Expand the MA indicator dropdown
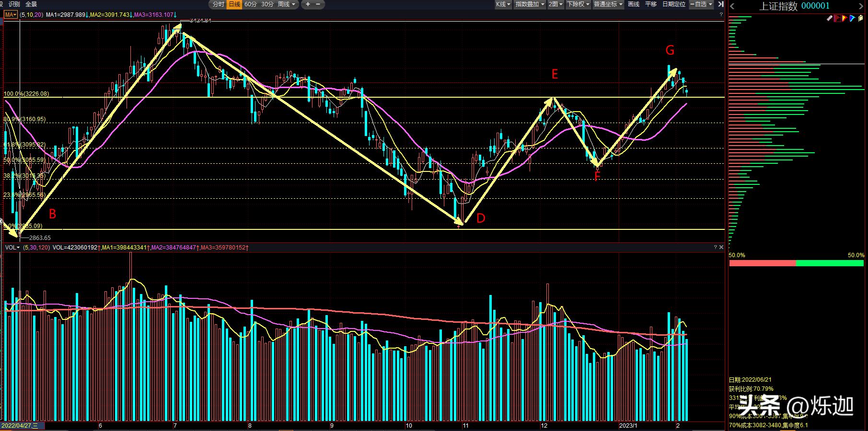The height and width of the screenshot is (431, 868). click(x=11, y=15)
